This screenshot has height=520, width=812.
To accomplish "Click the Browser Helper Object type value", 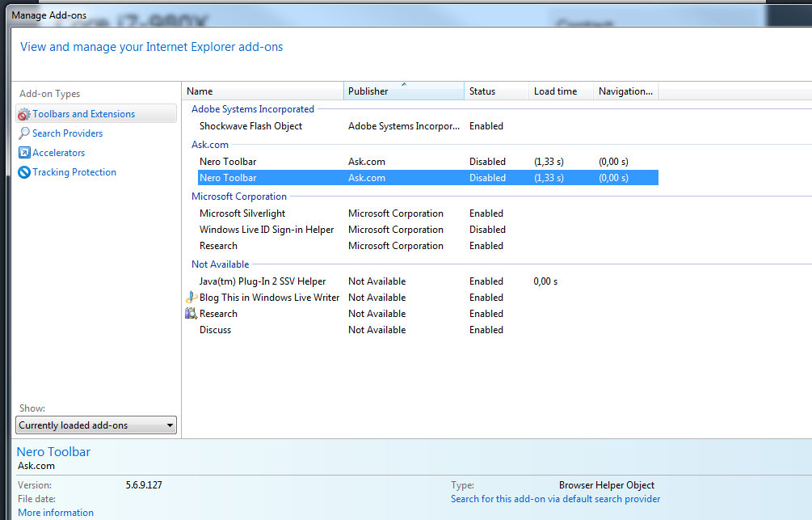I will pos(607,485).
